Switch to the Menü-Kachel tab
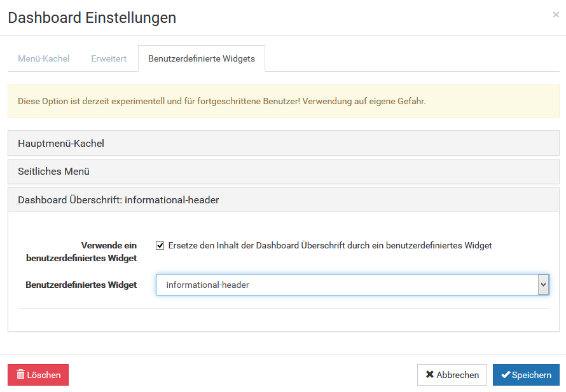The image size is (566, 392). tap(44, 58)
